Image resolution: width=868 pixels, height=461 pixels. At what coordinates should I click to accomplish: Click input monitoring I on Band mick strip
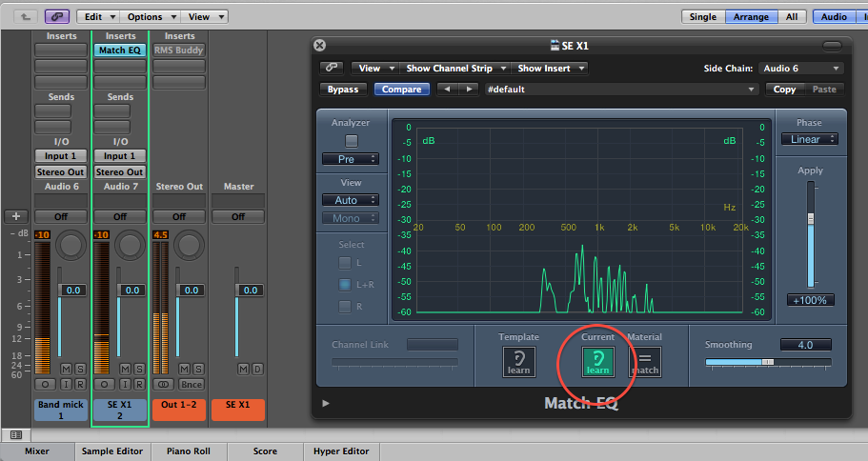(x=67, y=384)
